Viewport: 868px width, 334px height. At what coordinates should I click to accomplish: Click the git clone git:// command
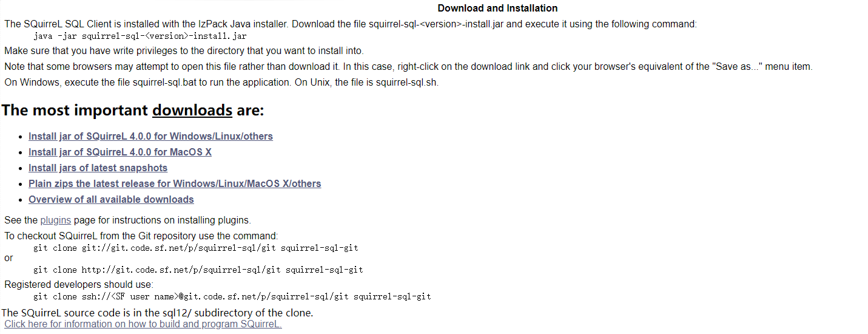195,248
